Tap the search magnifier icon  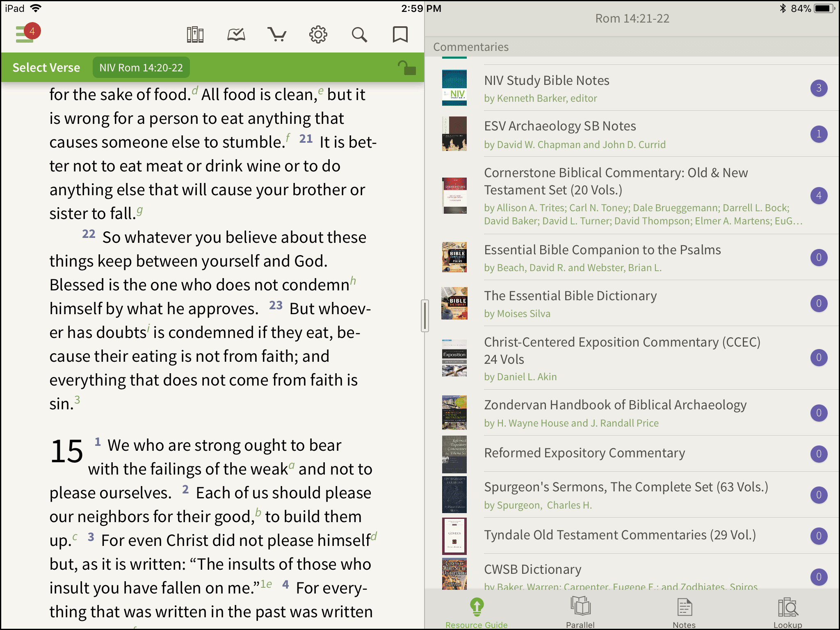(x=359, y=35)
